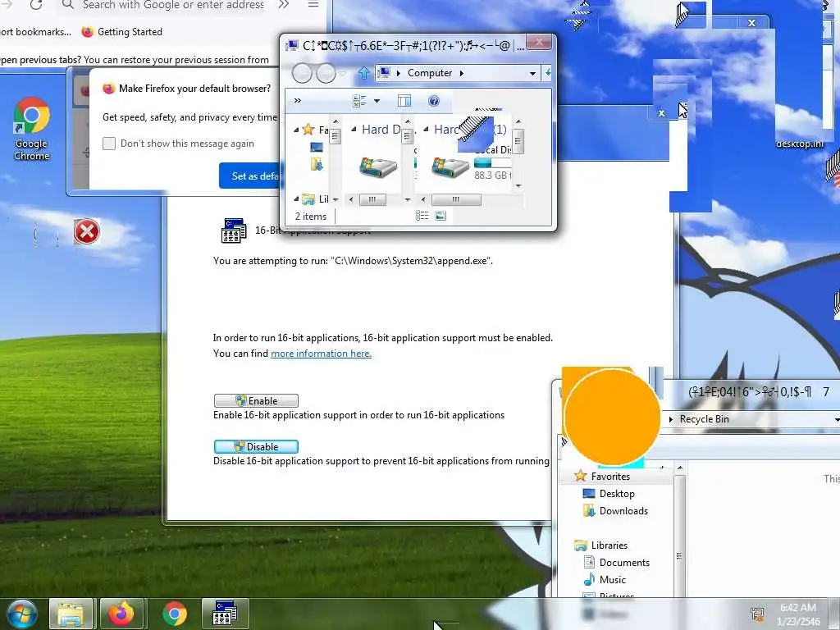Collapse Libraries tree in Computer window

(295, 199)
